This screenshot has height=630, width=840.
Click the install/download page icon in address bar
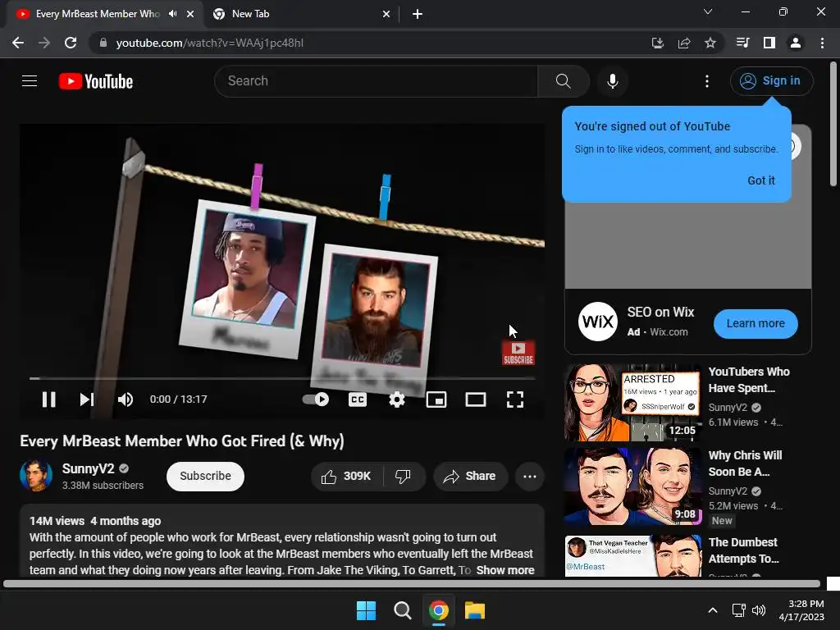(x=657, y=43)
